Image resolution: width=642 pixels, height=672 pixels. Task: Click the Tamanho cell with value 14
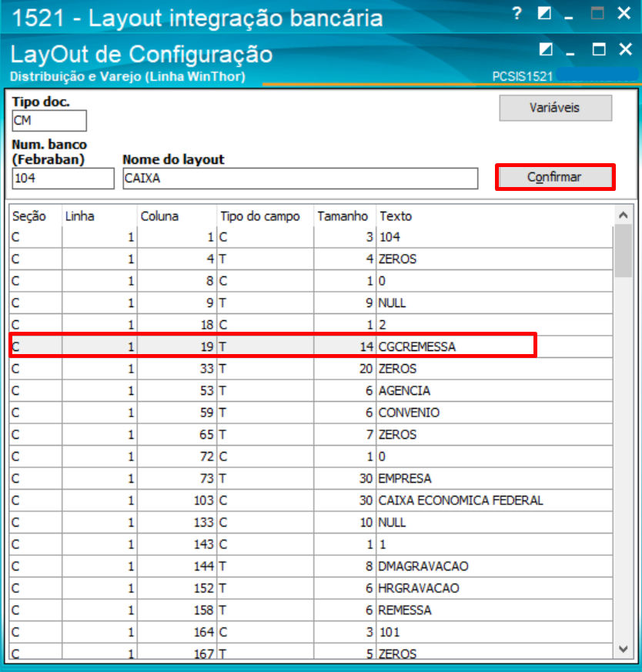(345, 346)
